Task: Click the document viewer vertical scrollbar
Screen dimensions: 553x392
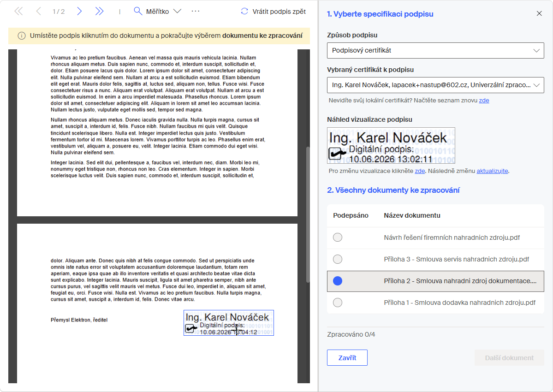Action: point(308,214)
